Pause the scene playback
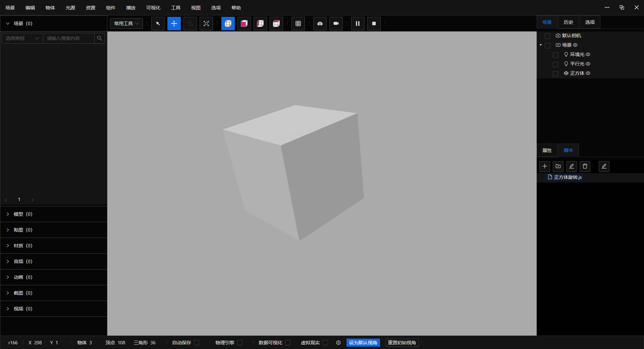The image size is (644, 349). coord(358,23)
